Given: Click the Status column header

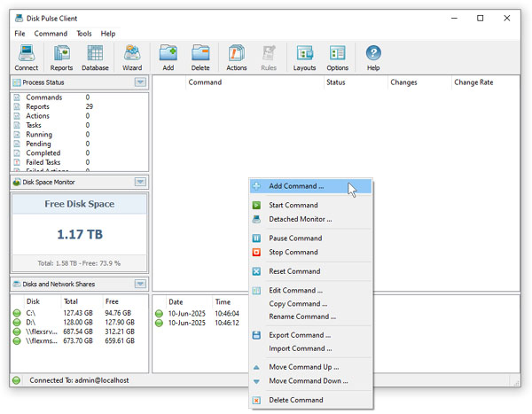Looking at the screenshot, I should pos(356,82).
